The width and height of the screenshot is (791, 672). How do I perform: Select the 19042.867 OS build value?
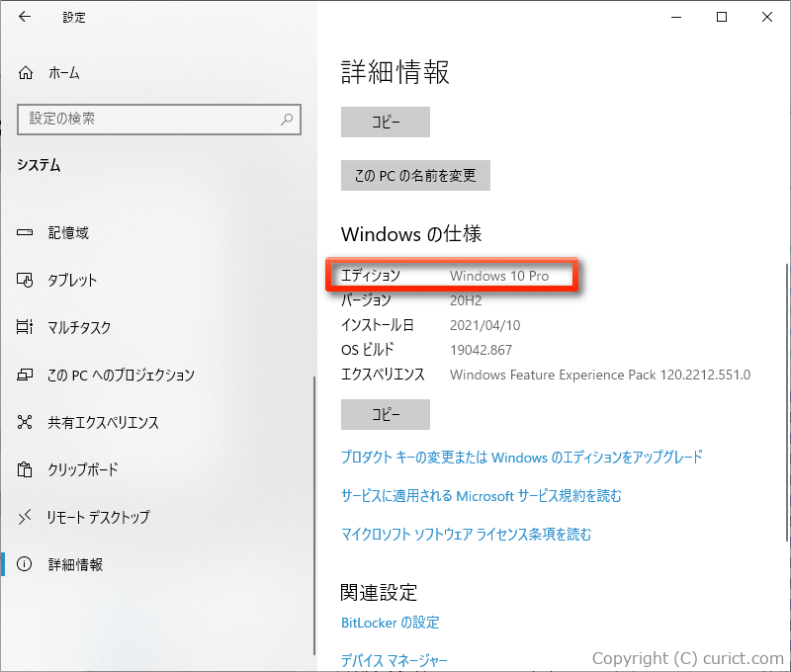pos(481,350)
